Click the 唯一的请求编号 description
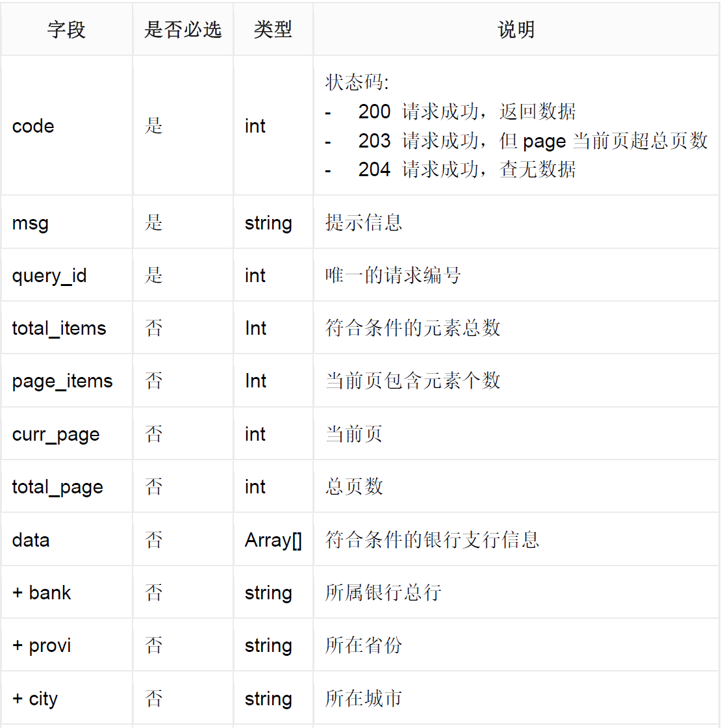Screen dimensions: 723x728 392,276
